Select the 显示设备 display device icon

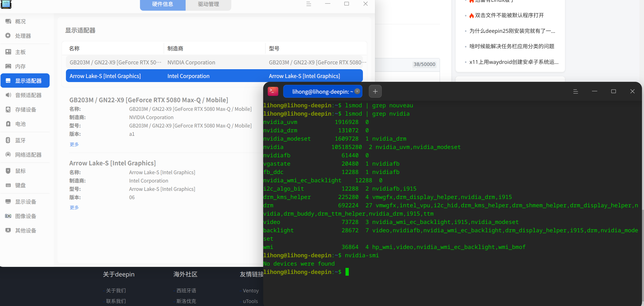[8, 201]
